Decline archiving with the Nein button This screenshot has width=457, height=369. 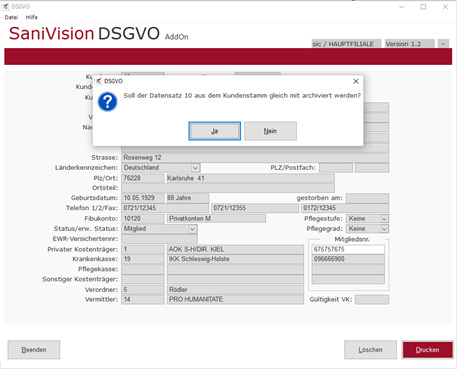point(270,131)
